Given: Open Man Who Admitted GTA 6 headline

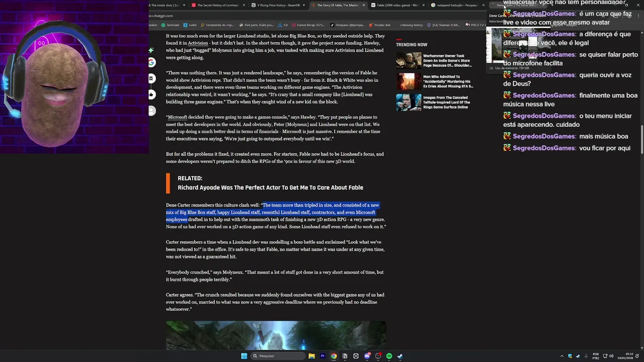Looking at the screenshot, I should (447, 81).
